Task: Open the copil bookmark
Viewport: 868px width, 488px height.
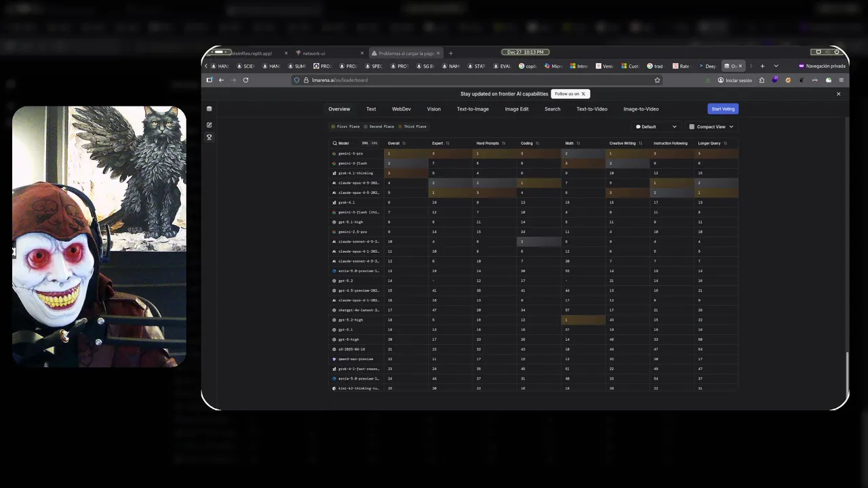Action: click(x=528, y=66)
